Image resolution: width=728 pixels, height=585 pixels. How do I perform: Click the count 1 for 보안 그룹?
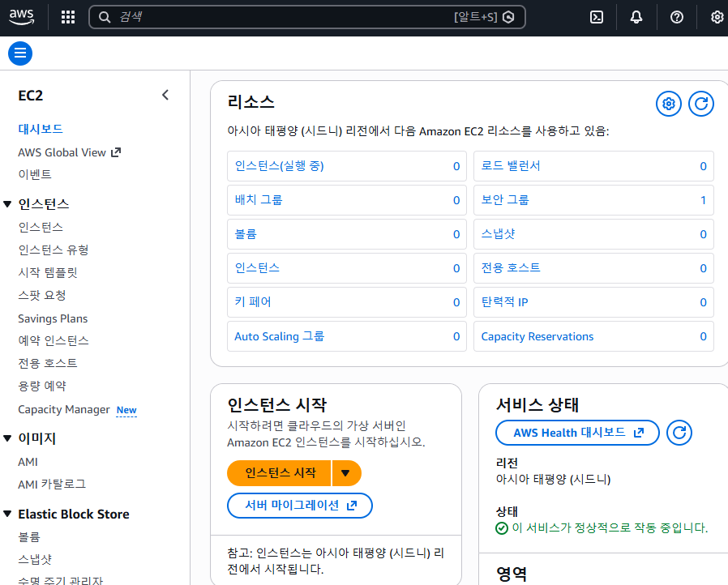(x=703, y=200)
